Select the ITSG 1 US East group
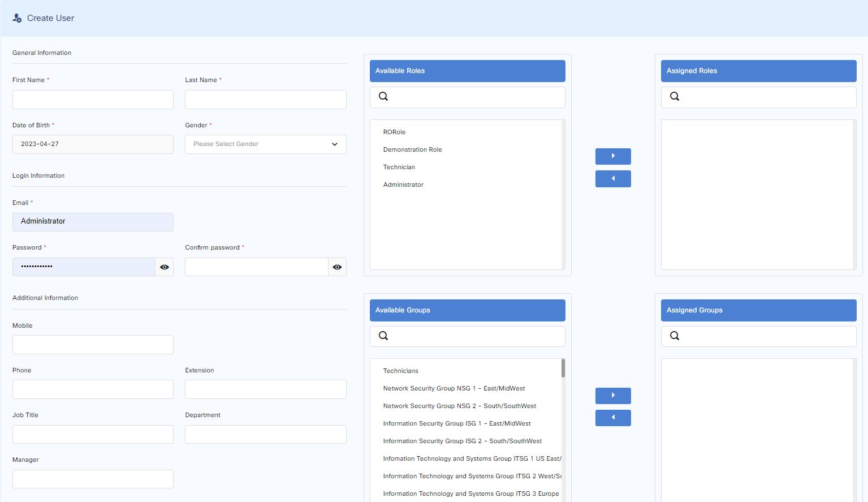The image size is (868, 502). pyautogui.click(x=472, y=458)
